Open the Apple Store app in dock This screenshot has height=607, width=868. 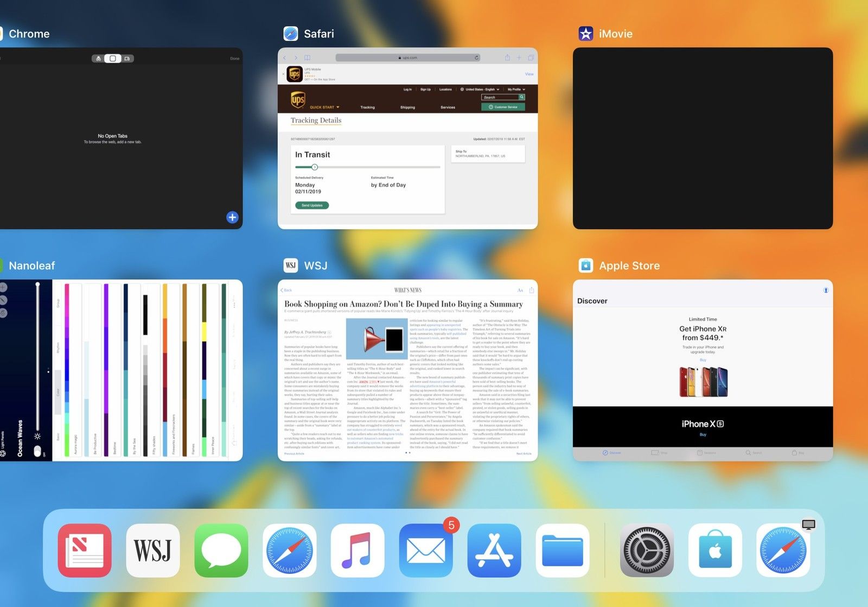[715, 550]
